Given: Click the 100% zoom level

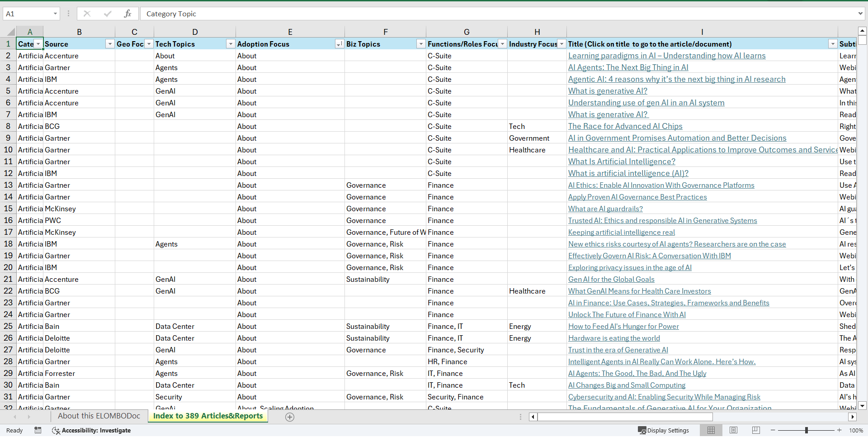Looking at the screenshot, I should pyautogui.click(x=856, y=430).
